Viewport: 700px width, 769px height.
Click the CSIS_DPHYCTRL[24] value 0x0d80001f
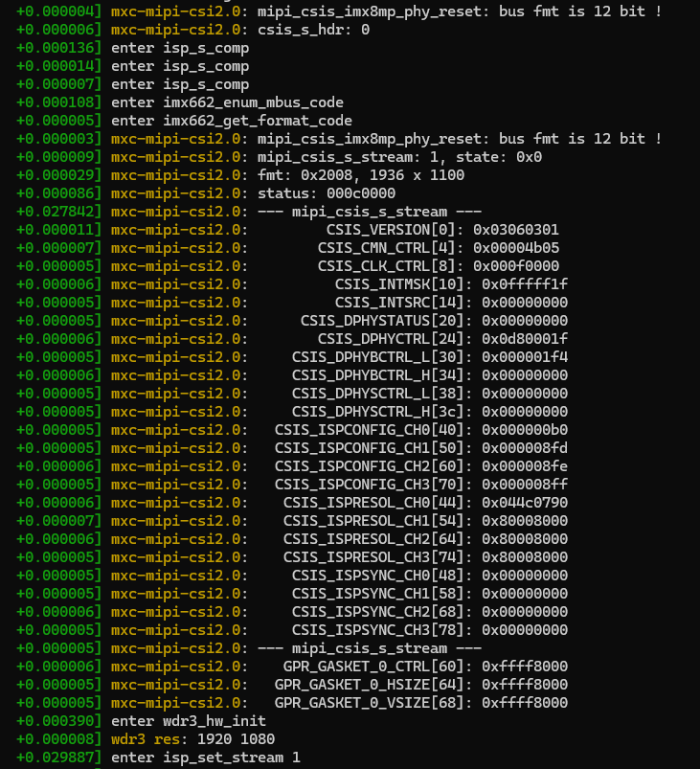coord(525,339)
